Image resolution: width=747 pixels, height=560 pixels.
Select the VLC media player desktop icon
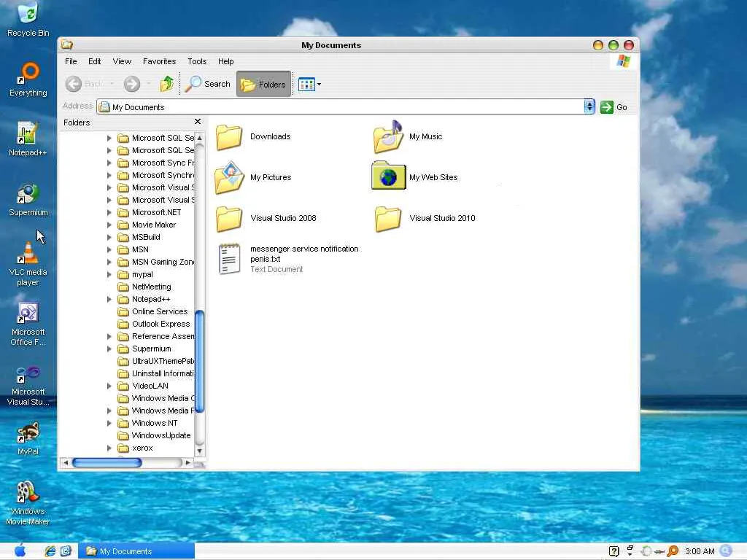tap(28, 264)
